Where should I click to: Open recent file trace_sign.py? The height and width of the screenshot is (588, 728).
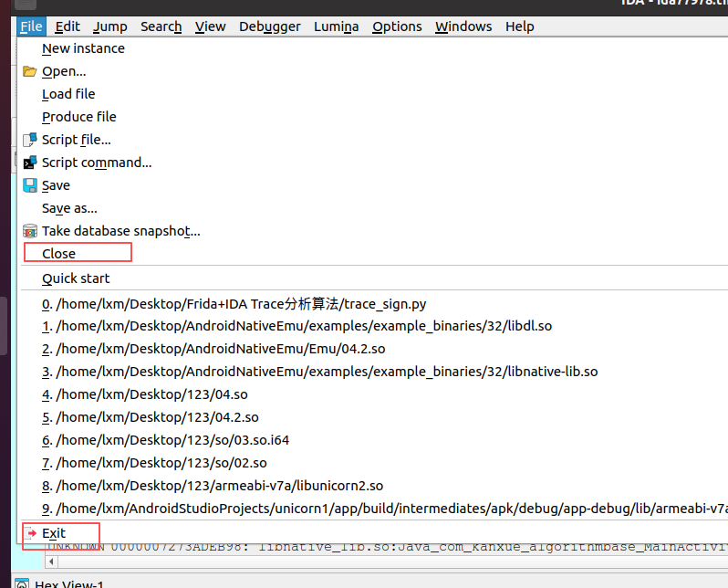374,304
